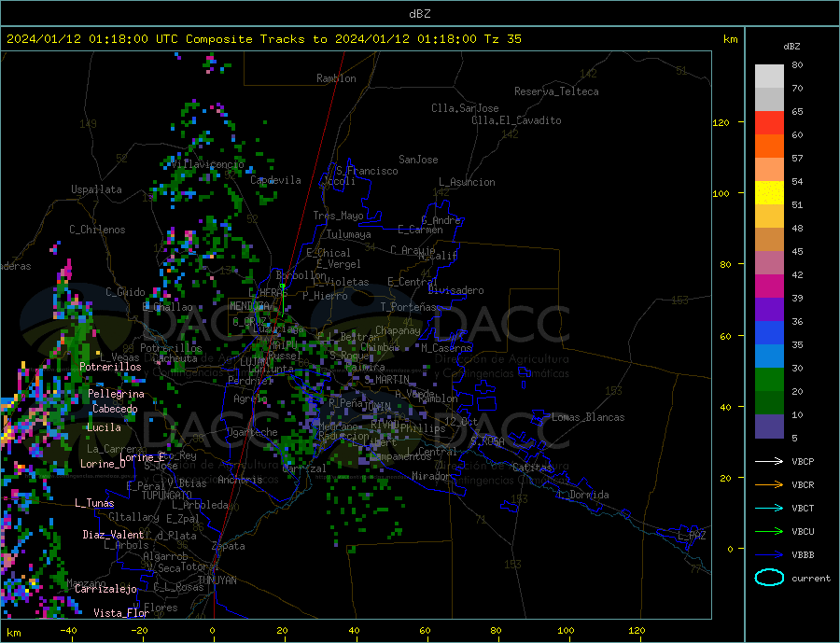Click the 100 km tick on bottom axis
This screenshot has height=643, width=840.
tap(567, 631)
